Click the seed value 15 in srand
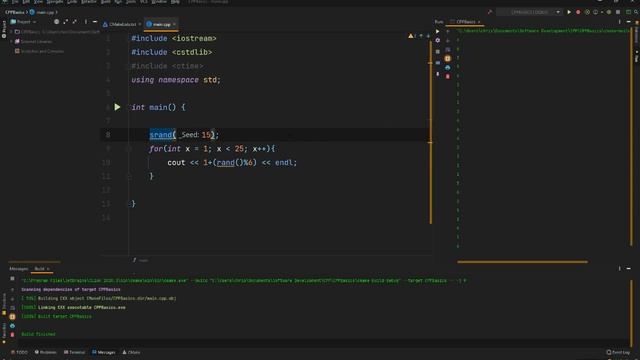The width and height of the screenshot is (640, 360). pos(206,135)
